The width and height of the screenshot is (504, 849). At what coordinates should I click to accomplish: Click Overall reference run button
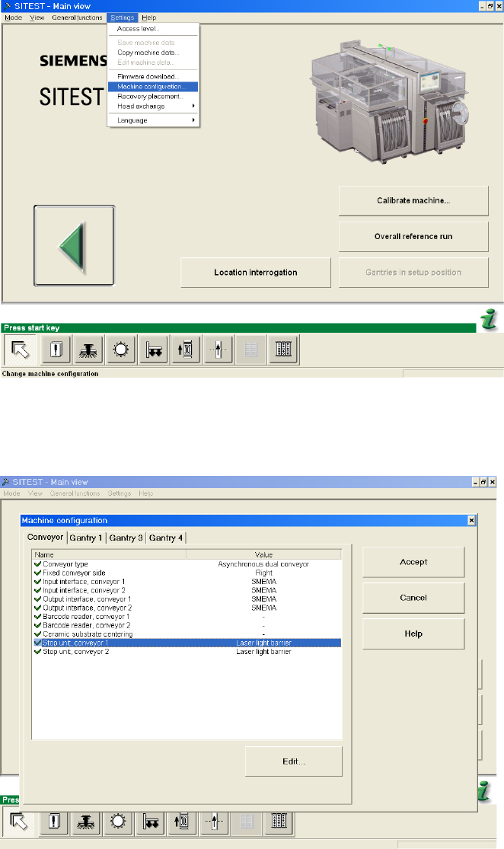coord(413,237)
